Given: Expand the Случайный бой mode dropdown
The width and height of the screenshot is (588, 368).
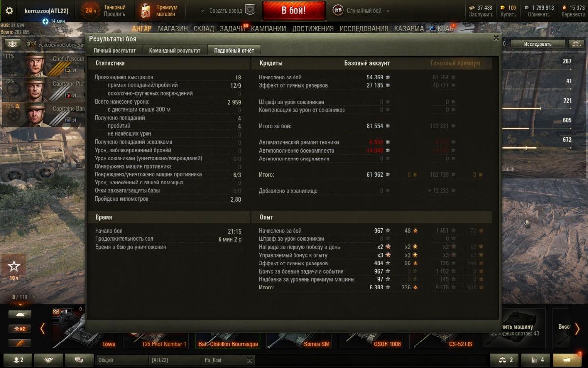Looking at the screenshot, I should pyautogui.click(x=388, y=11).
